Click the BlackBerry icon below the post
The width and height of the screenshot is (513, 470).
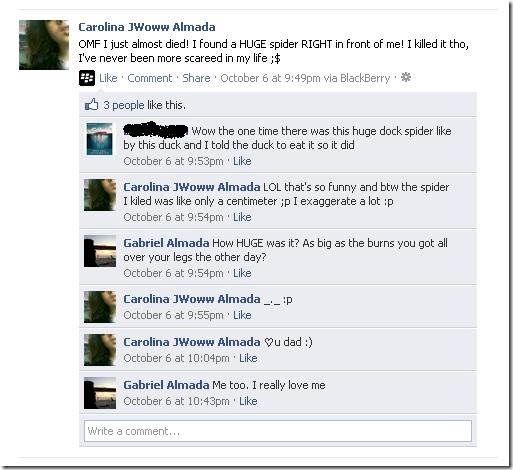pyautogui.click(x=87, y=78)
